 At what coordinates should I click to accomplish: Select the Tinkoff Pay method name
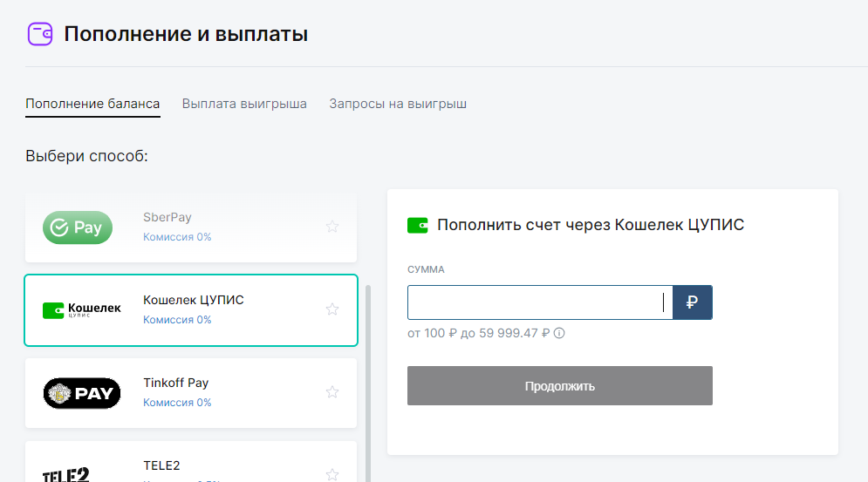tap(176, 383)
